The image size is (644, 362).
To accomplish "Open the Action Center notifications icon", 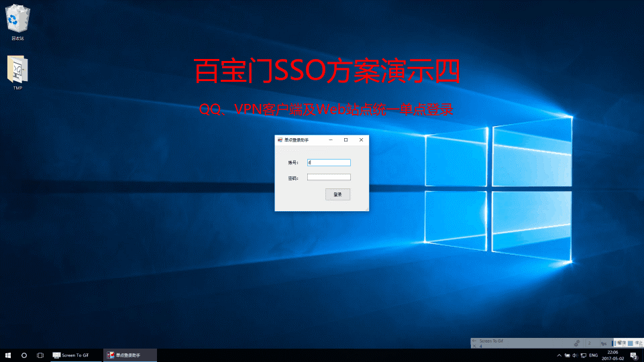I will (x=635, y=356).
